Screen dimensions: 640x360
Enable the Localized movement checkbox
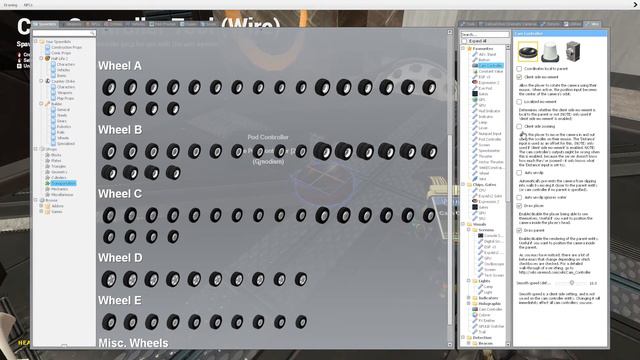519,102
